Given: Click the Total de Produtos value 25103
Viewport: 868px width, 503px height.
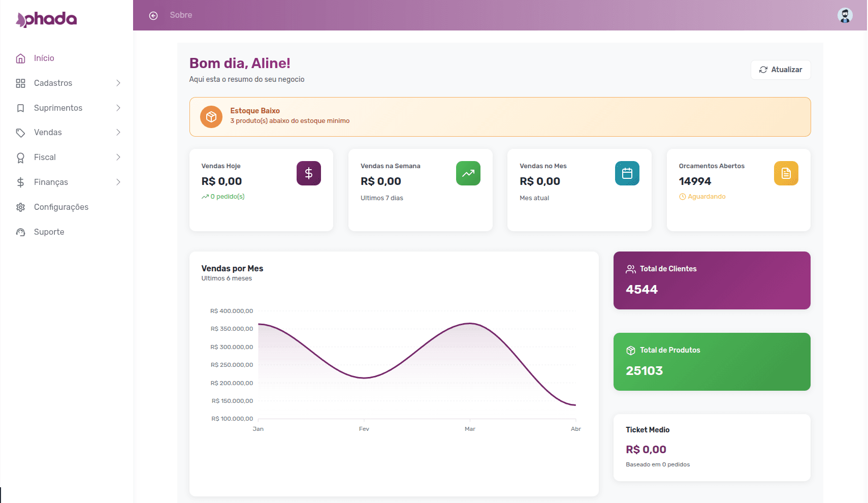Looking at the screenshot, I should (644, 371).
